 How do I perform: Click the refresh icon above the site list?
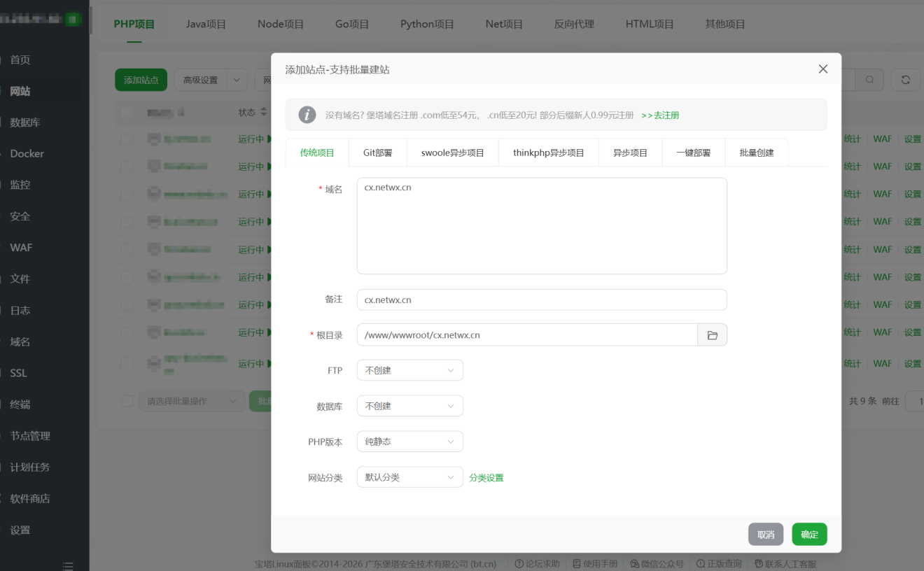[905, 80]
